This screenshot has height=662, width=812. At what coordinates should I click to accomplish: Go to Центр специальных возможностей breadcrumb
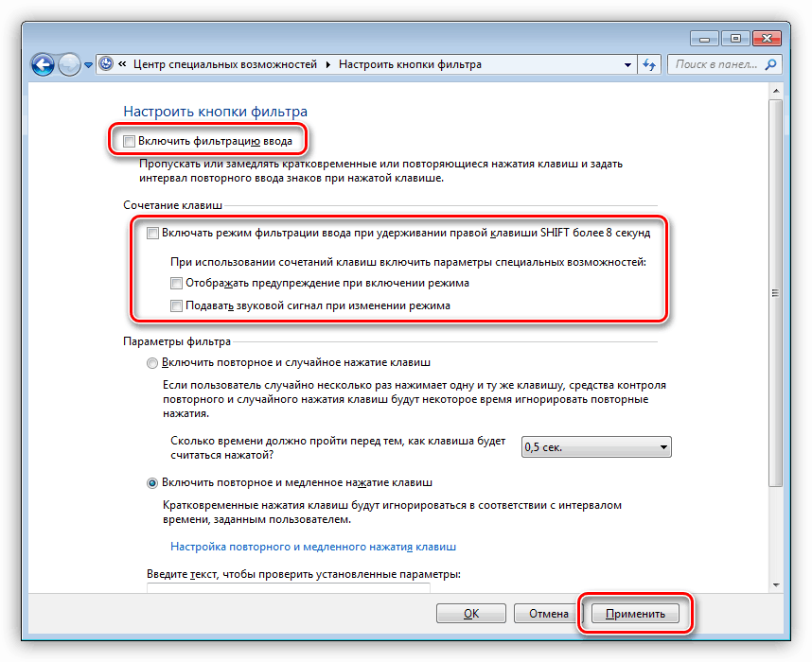(225, 64)
